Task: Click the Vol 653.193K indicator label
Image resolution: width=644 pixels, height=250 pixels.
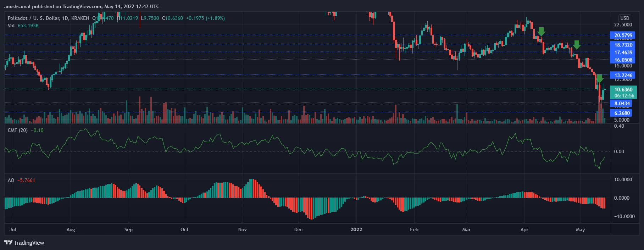Action: 23,26
